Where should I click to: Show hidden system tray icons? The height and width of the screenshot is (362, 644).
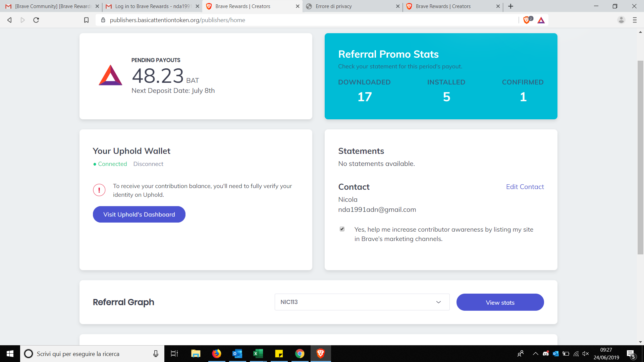coord(535,354)
